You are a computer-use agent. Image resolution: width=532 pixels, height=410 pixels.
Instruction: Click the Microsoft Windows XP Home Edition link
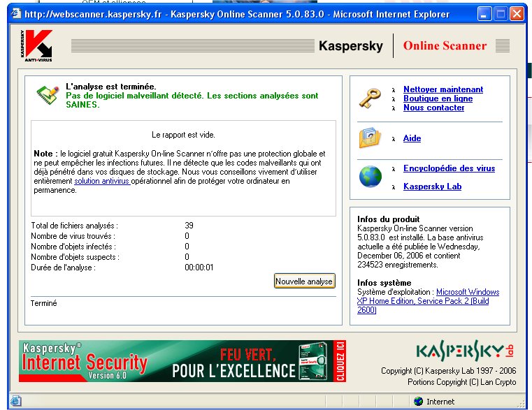point(428,301)
